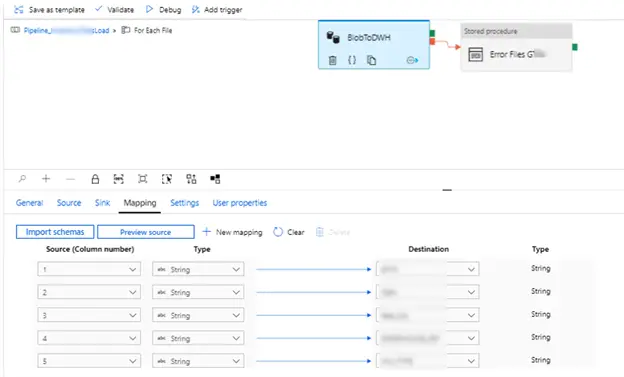The height and width of the screenshot is (377, 624).
Task: Toggle canvas lock icon
Action: [95, 179]
